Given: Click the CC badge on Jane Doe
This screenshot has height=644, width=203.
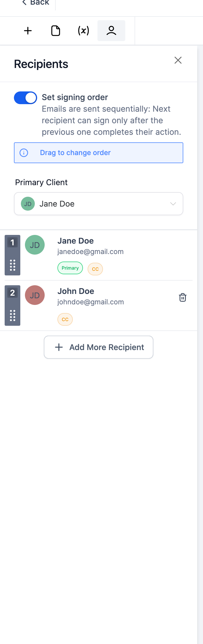Looking at the screenshot, I should click(95, 269).
